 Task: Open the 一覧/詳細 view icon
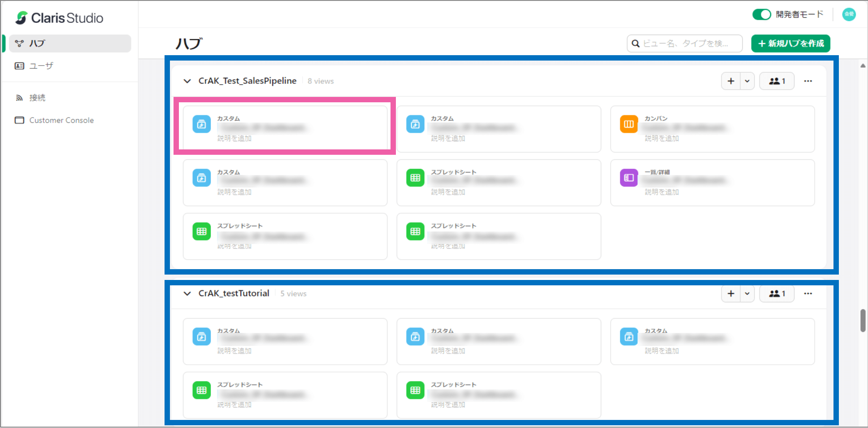pyautogui.click(x=628, y=178)
